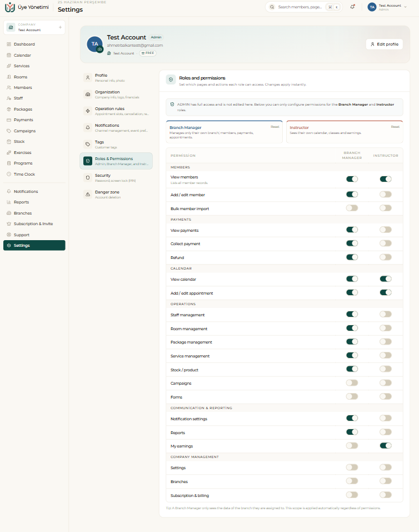Open the Security settings section

click(x=116, y=178)
